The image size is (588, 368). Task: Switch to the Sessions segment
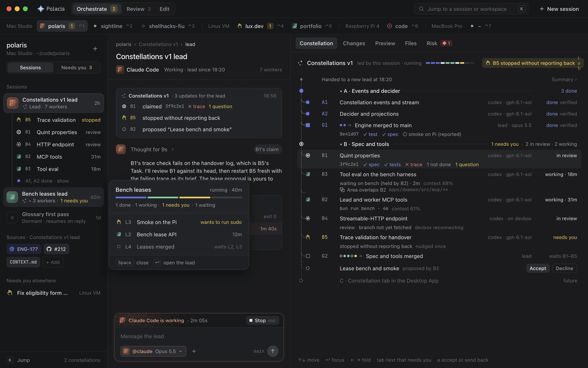(x=30, y=67)
